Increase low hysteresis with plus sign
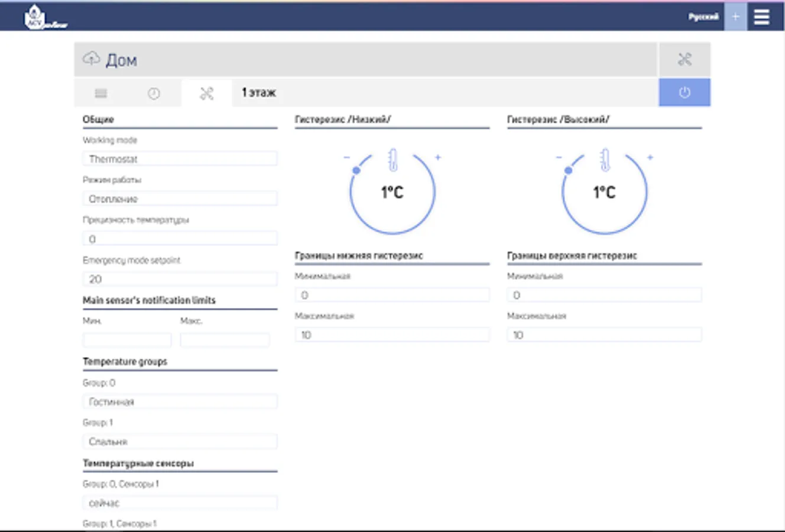This screenshot has height=532, width=785. (x=438, y=157)
